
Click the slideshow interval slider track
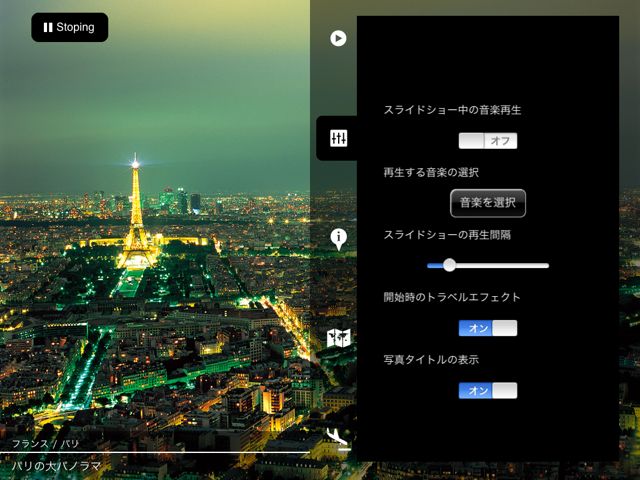[488, 266]
